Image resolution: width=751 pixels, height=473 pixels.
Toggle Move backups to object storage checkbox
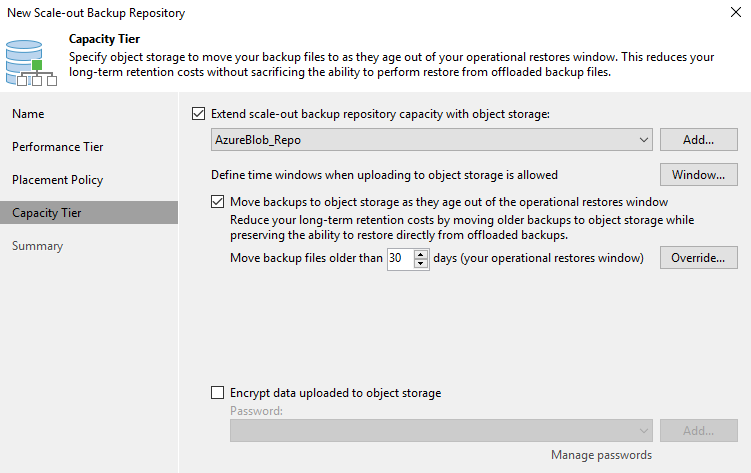tap(217, 202)
